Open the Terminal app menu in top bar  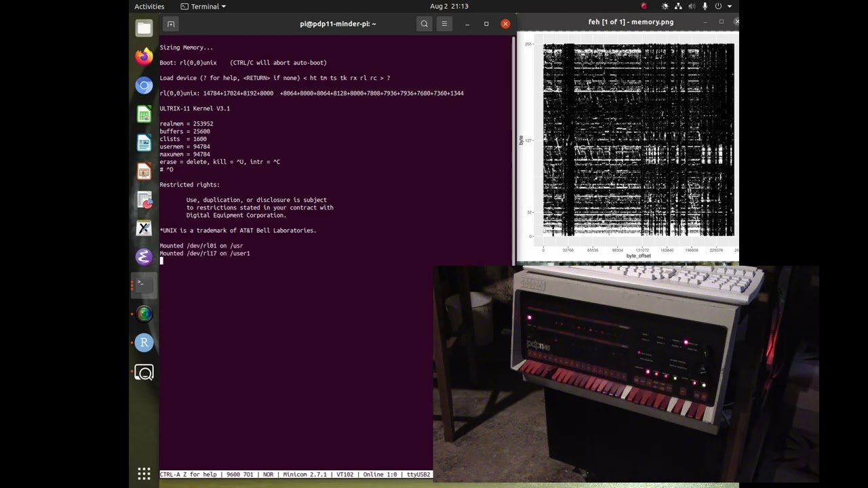[203, 6]
